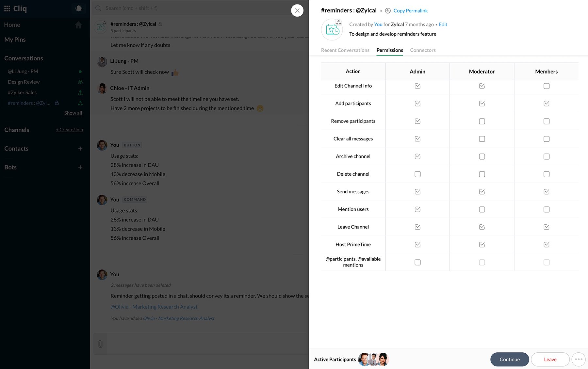588x369 pixels.
Task: Toggle Admin checkbox for Delete channel
Action: click(x=417, y=174)
